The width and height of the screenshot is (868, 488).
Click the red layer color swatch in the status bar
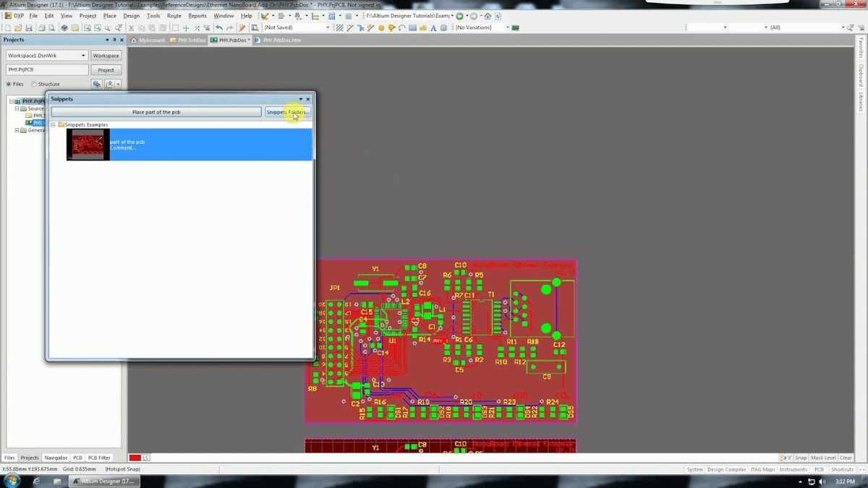[x=135, y=458]
